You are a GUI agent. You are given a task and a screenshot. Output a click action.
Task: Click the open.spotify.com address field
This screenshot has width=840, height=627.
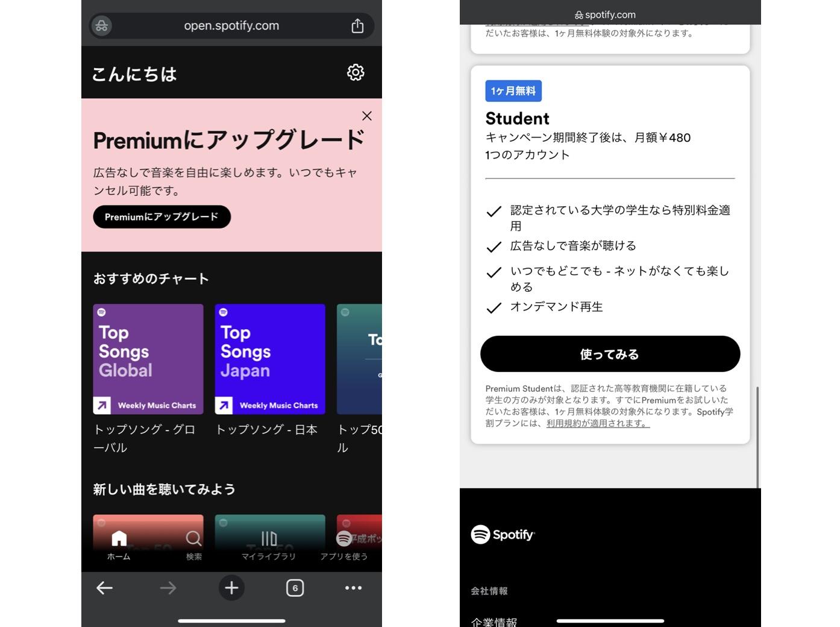(231, 26)
